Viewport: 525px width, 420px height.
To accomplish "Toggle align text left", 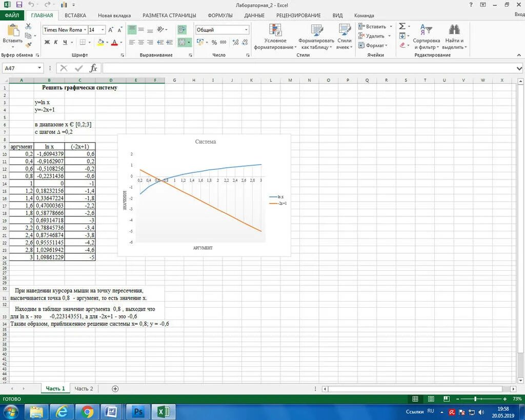I will 132,42.
